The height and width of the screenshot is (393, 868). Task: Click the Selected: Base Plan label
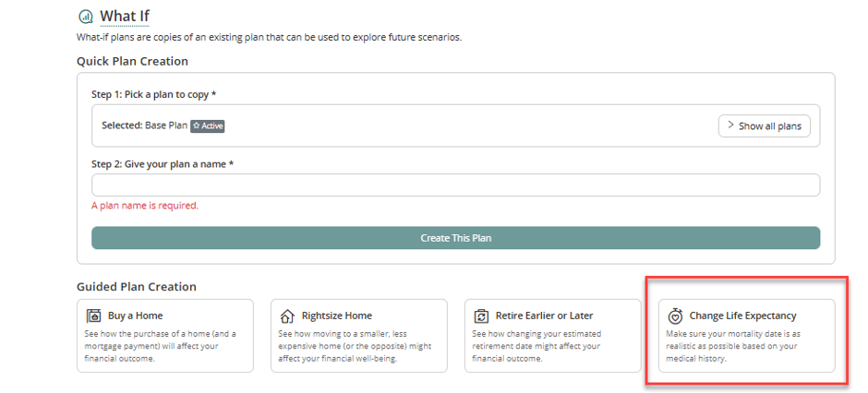tap(144, 125)
